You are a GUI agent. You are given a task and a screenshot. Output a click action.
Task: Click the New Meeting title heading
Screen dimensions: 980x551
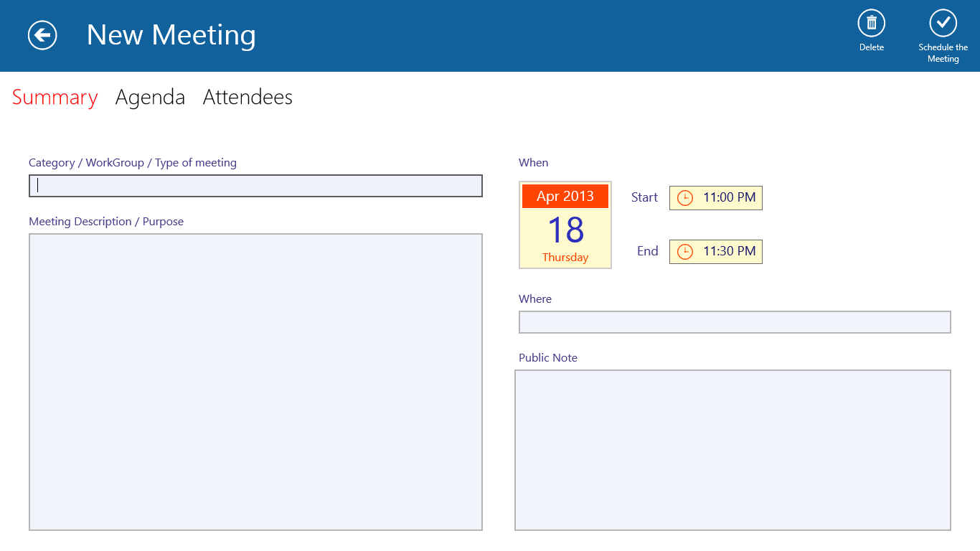click(171, 35)
